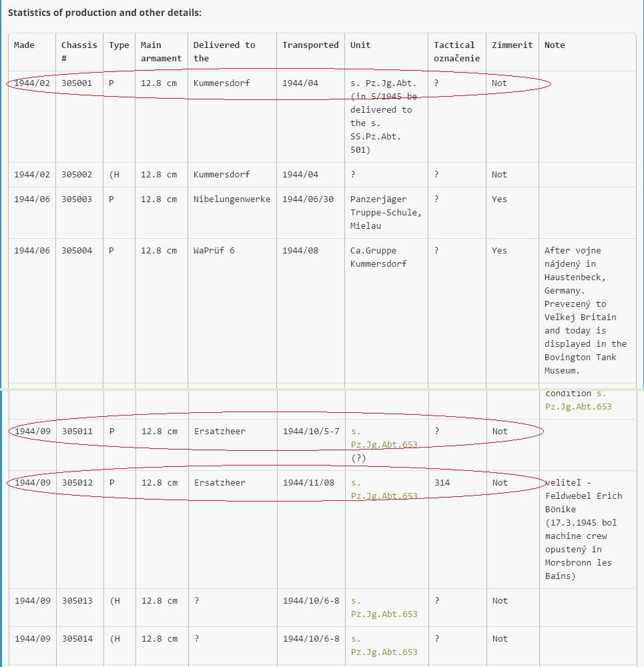This screenshot has width=644, height=667.
Task: Click the "Chassis #" column header
Action: coord(79,51)
